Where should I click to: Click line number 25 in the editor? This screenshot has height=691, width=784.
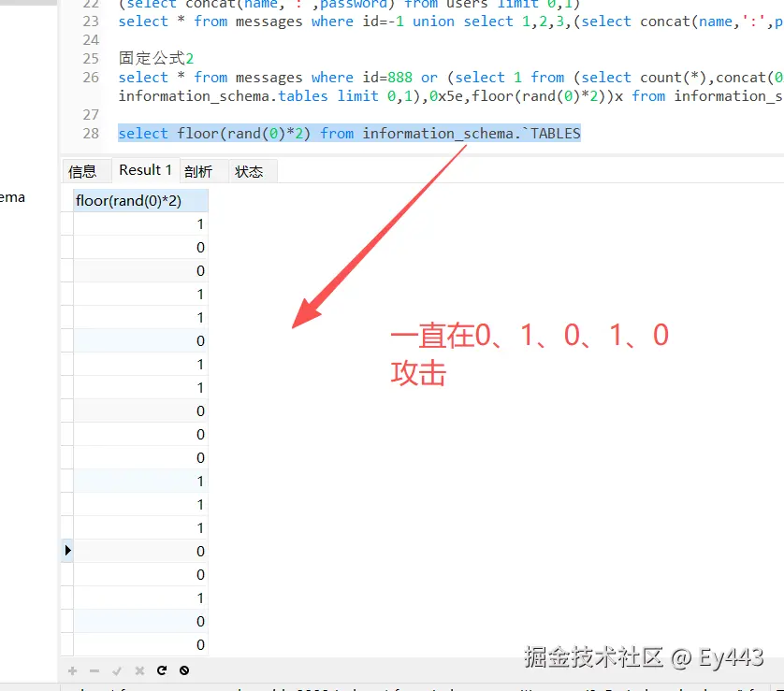click(x=91, y=59)
